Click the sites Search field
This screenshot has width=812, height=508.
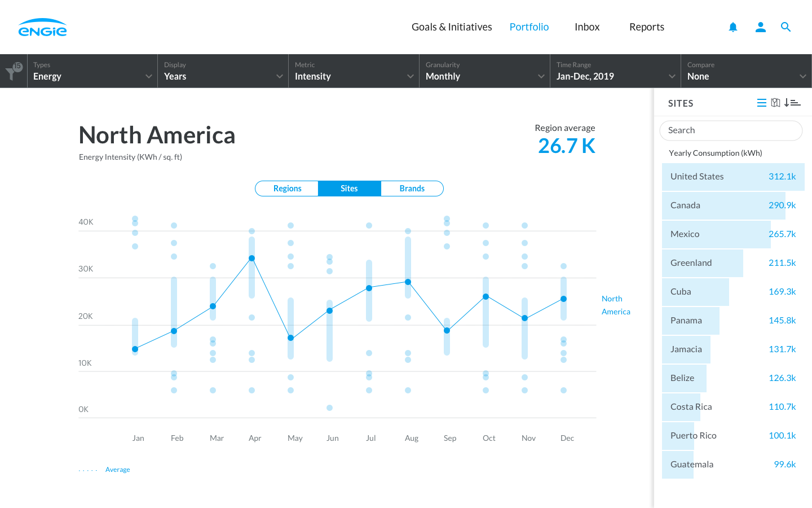click(731, 130)
